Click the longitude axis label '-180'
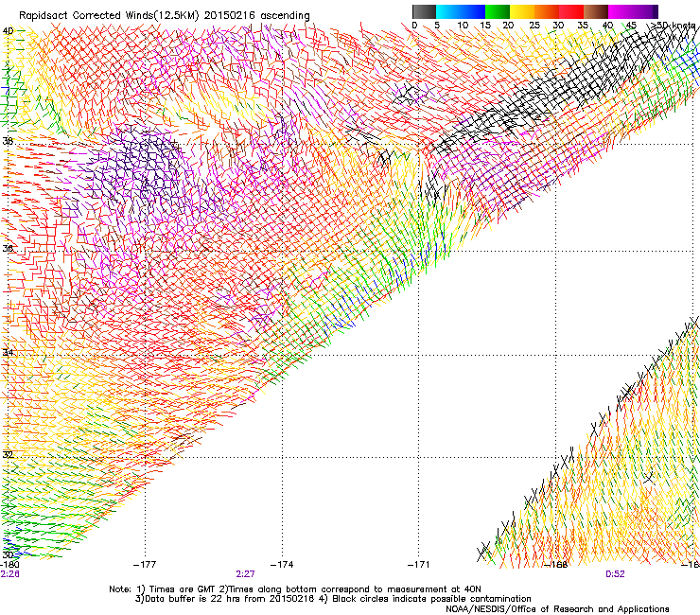 [x=9, y=564]
